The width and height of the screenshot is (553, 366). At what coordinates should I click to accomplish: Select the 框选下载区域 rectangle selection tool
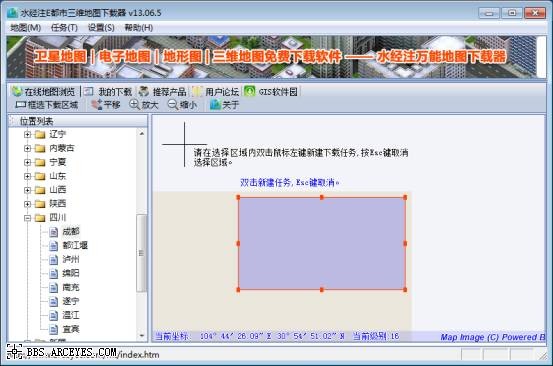pyautogui.click(x=47, y=105)
